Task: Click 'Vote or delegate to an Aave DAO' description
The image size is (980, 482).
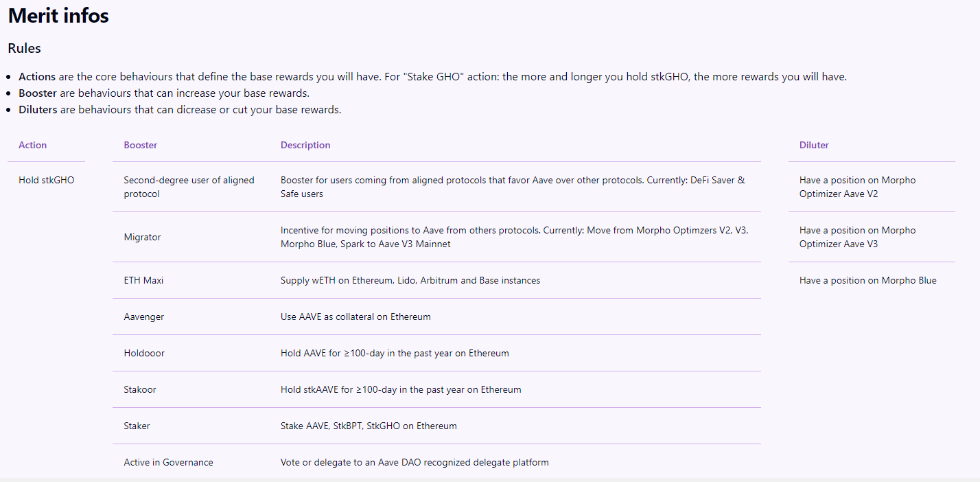Action: click(415, 462)
